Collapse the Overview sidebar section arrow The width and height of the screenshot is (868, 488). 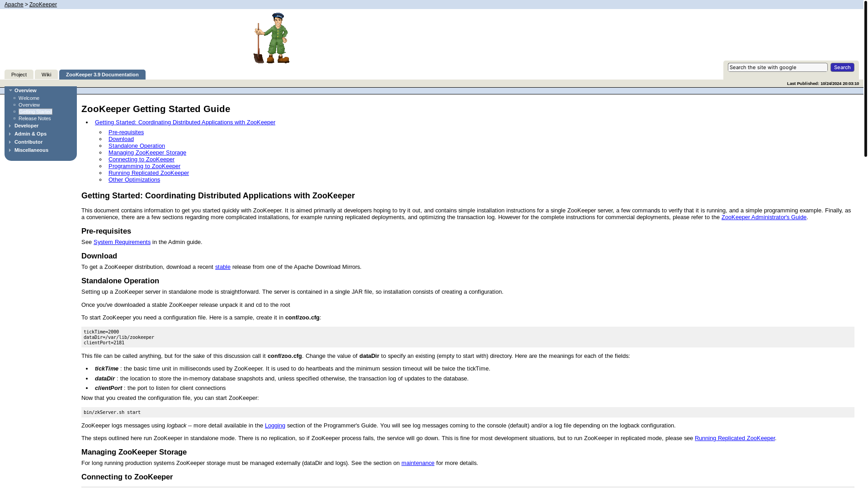10,90
